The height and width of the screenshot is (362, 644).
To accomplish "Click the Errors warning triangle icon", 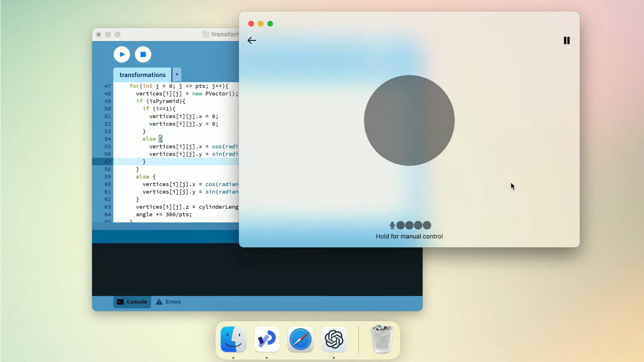I will [159, 302].
